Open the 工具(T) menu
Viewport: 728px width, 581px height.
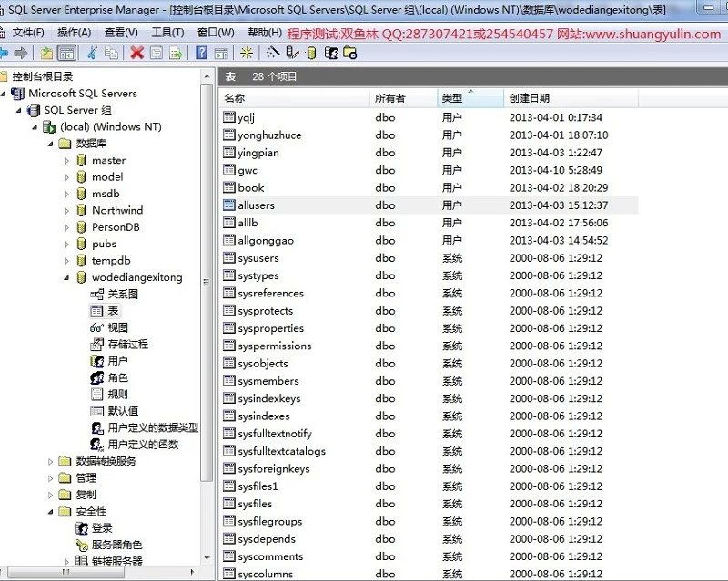click(167, 33)
